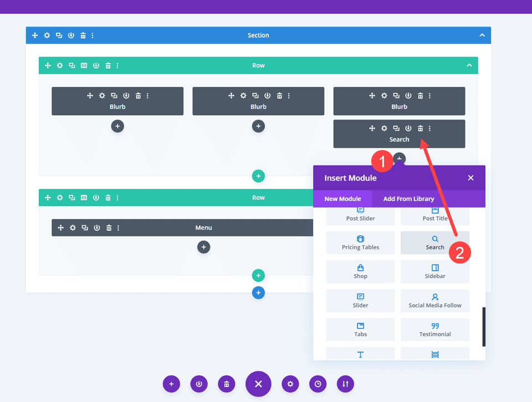This screenshot has width=532, height=402.
Task: Open the Menu module's three-dot options menu
Action: click(117, 228)
